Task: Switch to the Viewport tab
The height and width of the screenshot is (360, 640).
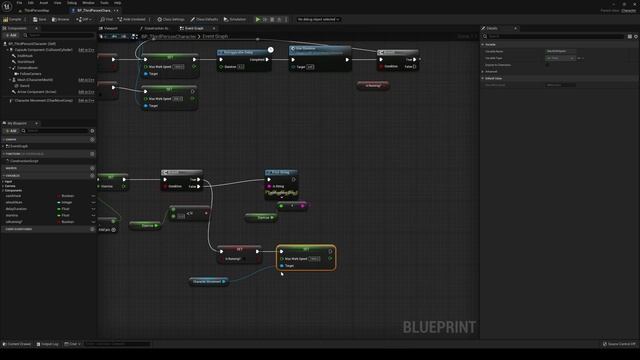Action: pos(109,28)
